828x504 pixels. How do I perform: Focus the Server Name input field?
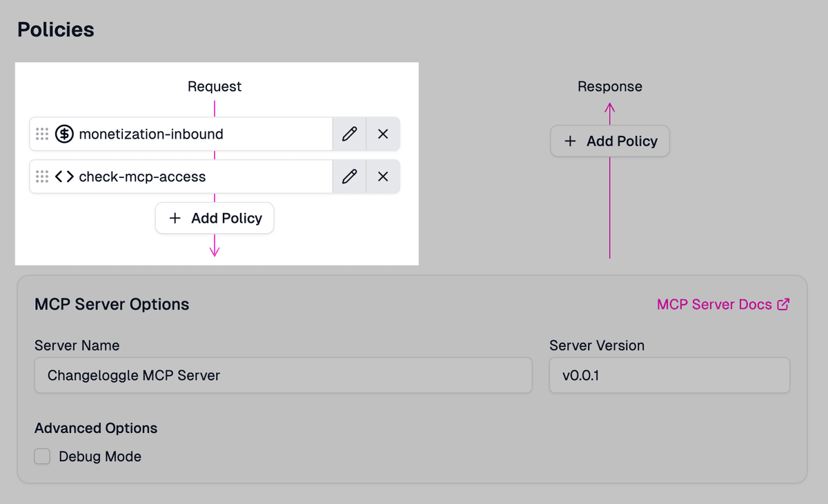pos(284,375)
